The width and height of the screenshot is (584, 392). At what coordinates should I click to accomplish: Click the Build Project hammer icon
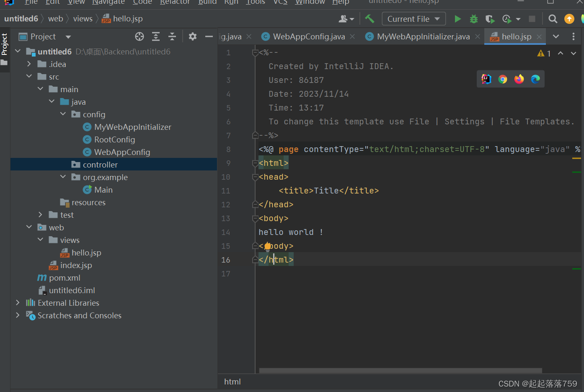tap(370, 18)
